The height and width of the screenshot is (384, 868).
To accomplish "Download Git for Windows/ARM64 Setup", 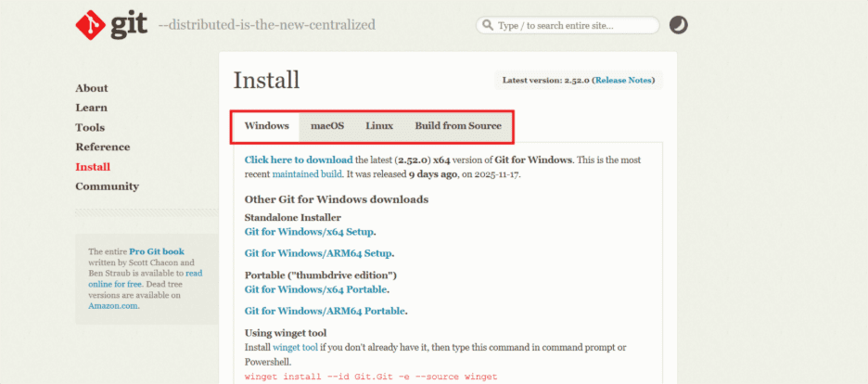I will [318, 253].
